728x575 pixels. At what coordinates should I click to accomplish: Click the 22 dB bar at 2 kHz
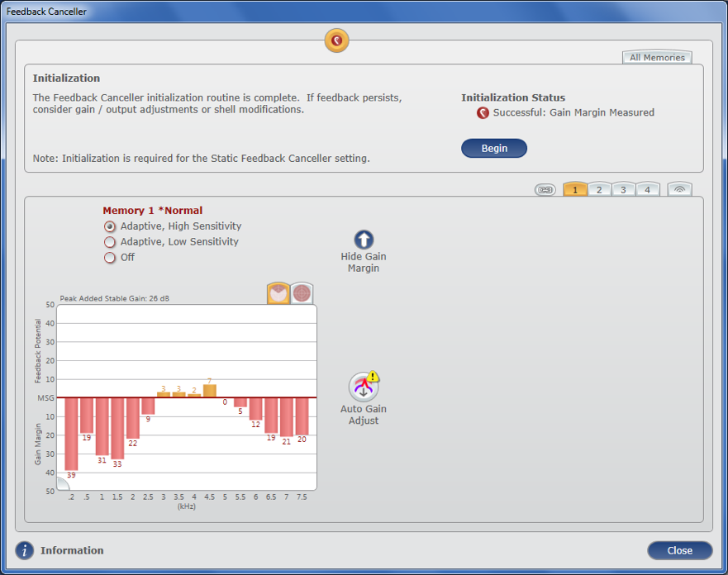click(x=133, y=419)
